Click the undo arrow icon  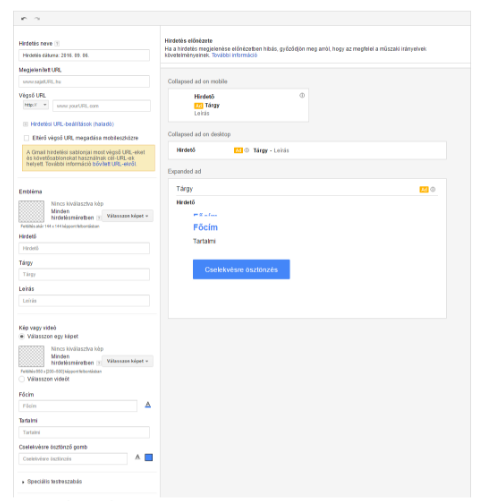pyautogui.click(x=24, y=19)
